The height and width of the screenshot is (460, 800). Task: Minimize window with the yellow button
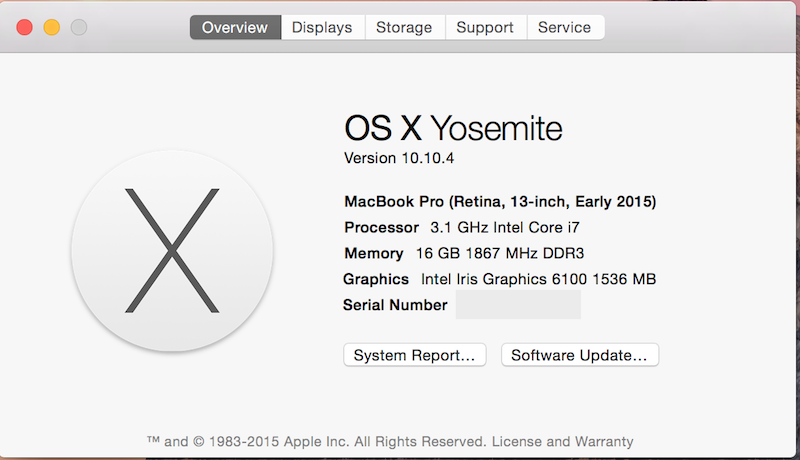tap(52, 27)
